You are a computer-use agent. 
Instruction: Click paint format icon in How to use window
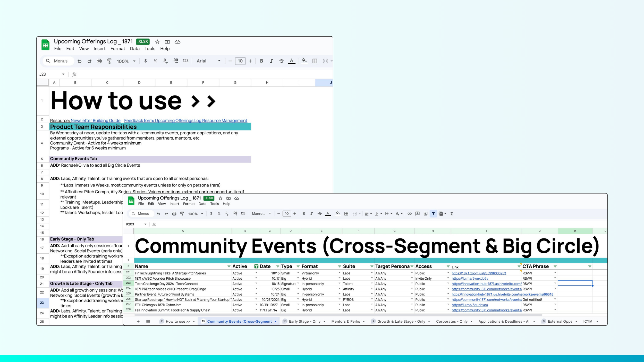(x=109, y=61)
